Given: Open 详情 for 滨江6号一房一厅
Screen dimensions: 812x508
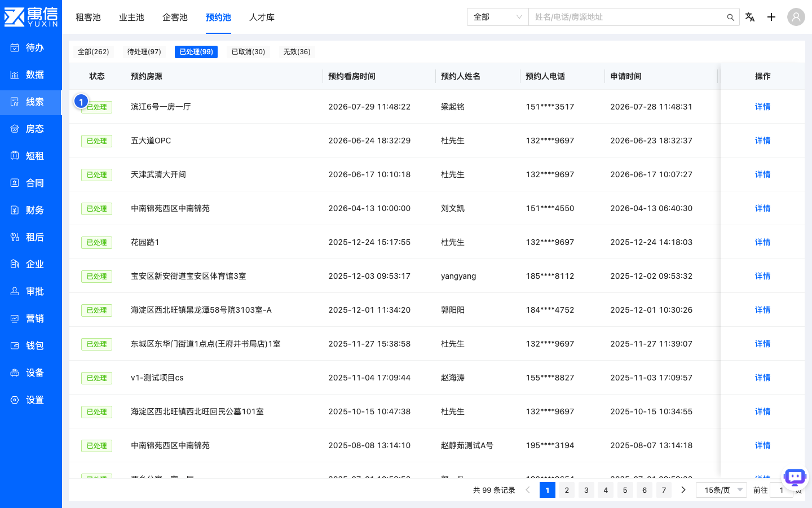Looking at the screenshot, I should click(x=762, y=107).
